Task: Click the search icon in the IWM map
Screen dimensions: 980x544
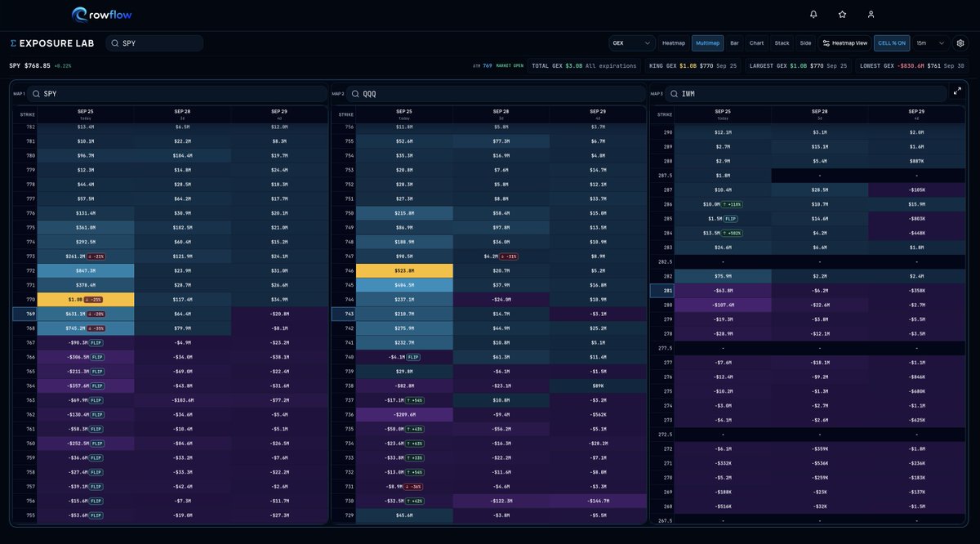Action: [x=674, y=94]
